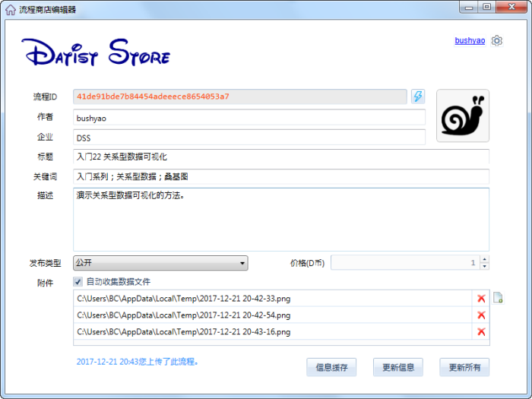
Task: Select attachment row 2017-12-21 20-42-54.png
Action: click(x=272, y=315)
